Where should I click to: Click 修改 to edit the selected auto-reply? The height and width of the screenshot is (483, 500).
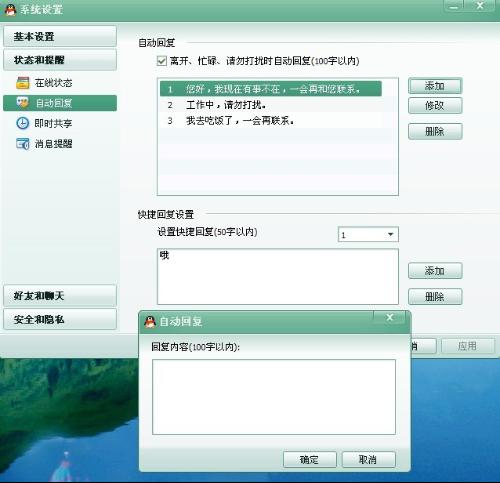pos(435,106)
